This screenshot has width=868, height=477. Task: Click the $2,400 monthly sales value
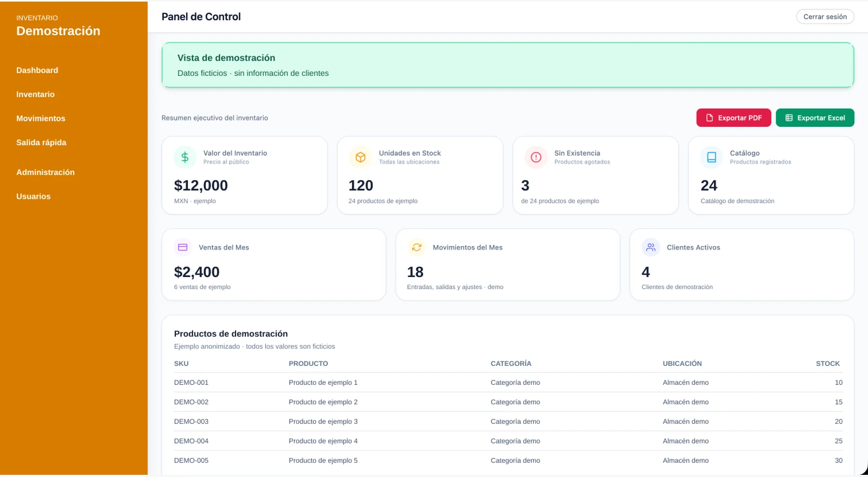click(197, 272)
